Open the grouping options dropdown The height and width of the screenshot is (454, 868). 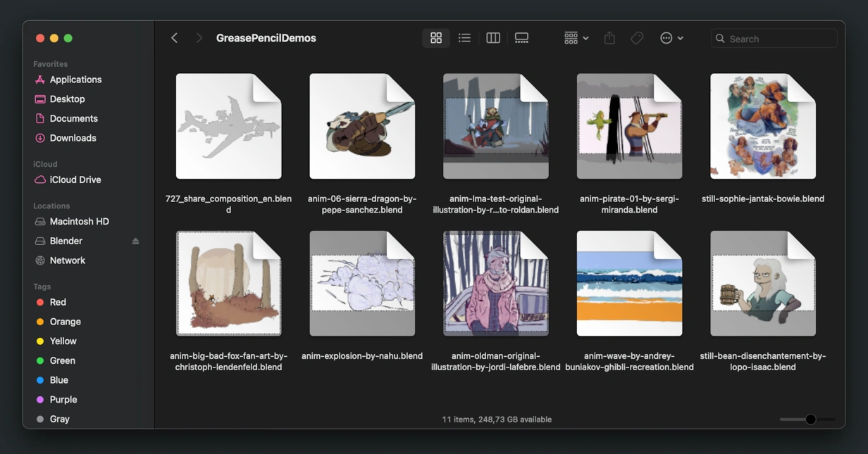(576, 38)
